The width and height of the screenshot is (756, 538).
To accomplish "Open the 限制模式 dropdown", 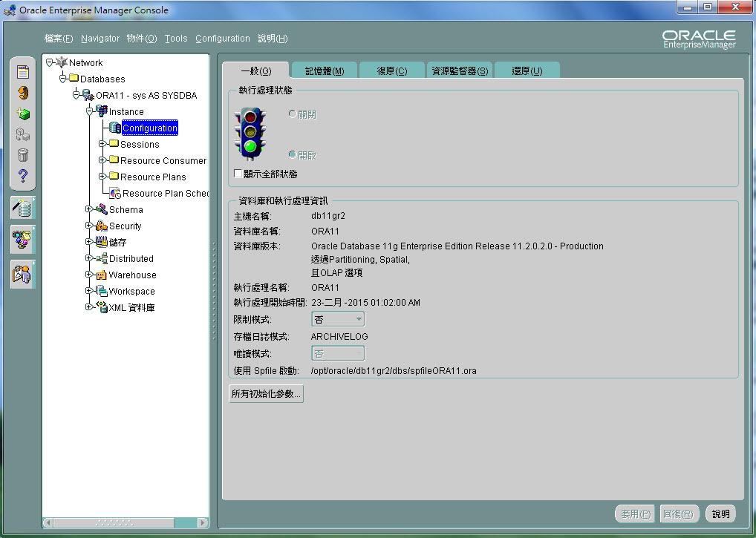I will coord(338,319).
